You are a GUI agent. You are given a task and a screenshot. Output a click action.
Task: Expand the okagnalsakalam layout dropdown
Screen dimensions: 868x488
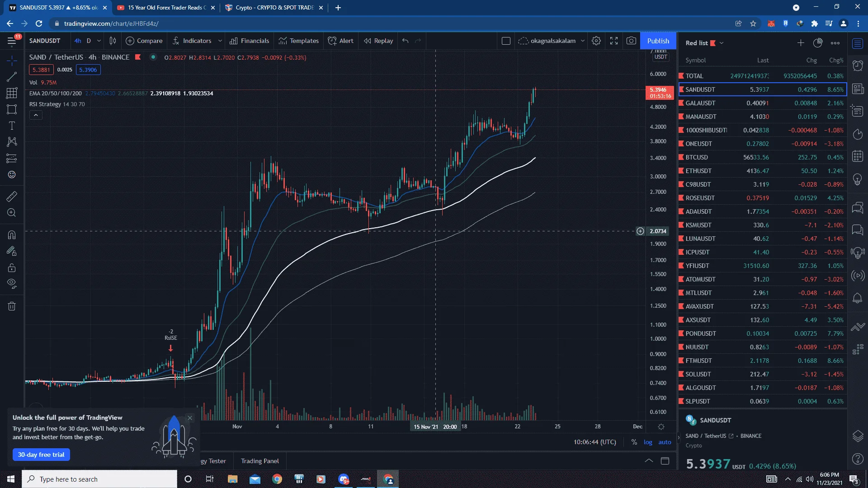coord(583,41)
